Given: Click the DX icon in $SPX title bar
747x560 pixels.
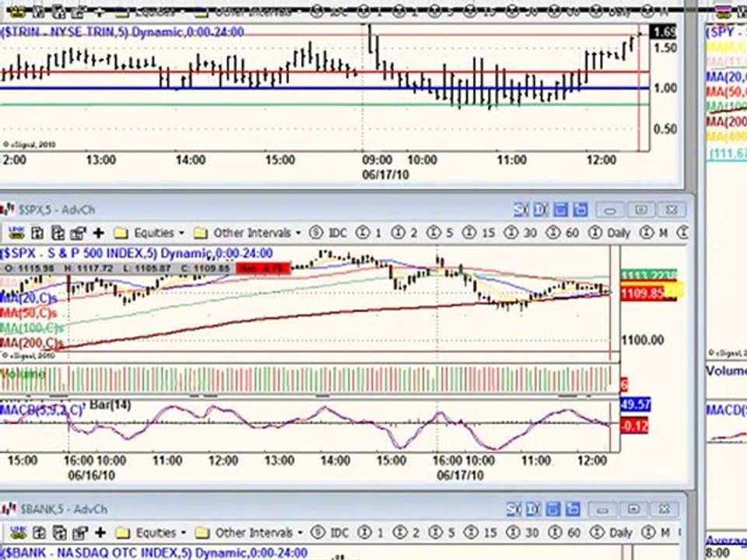Looking at the screenshot, I should tap(541, 209).
